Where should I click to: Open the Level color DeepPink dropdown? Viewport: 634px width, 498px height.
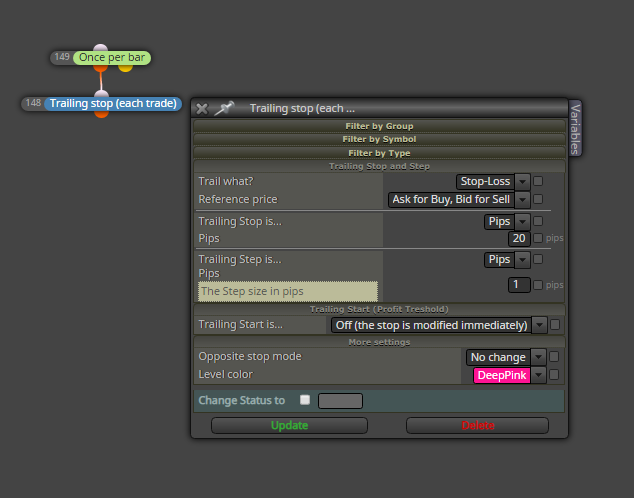(509, 376)
